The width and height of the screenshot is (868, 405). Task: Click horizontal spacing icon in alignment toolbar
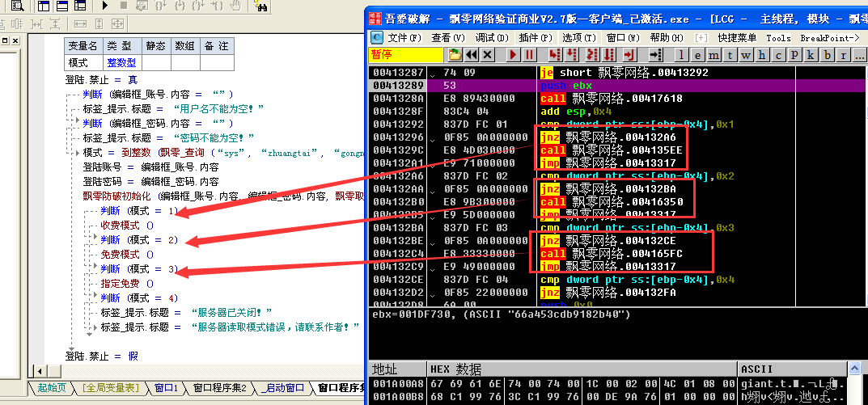[x=36, y=24]
